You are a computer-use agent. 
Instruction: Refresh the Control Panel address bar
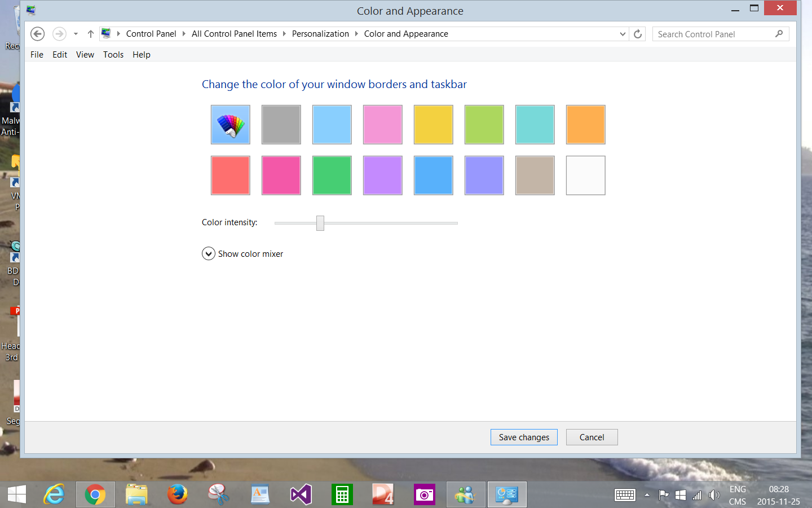click(x=638, y=34)
